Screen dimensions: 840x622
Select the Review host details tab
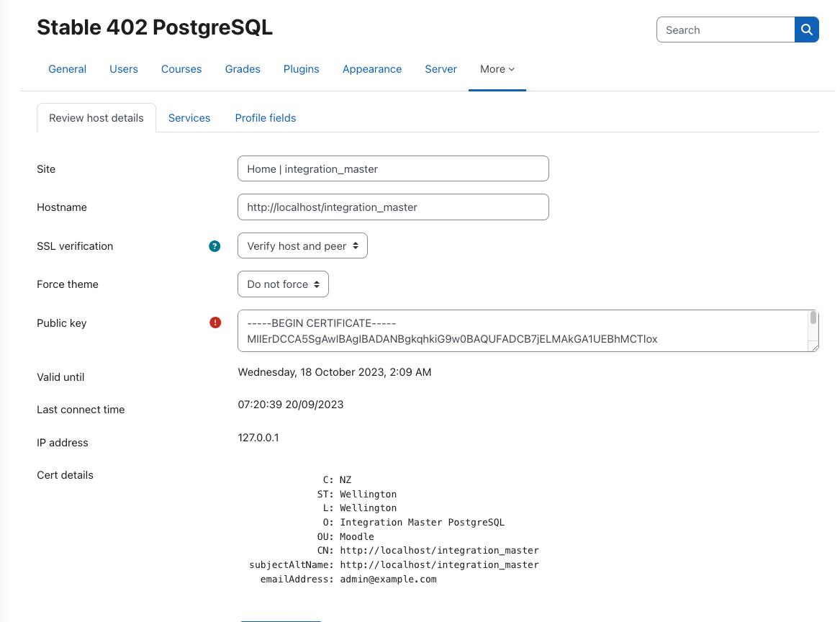click(x=96, y=118)
